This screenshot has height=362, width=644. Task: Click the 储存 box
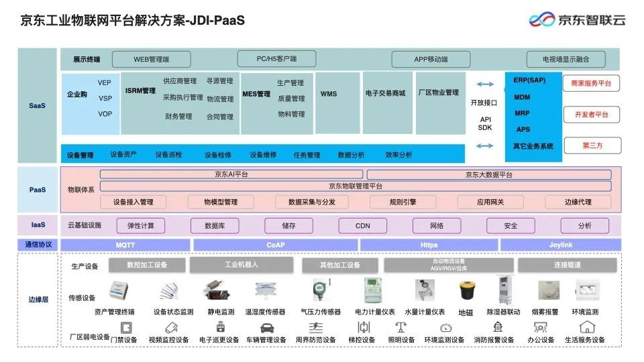tap(288, 226)
